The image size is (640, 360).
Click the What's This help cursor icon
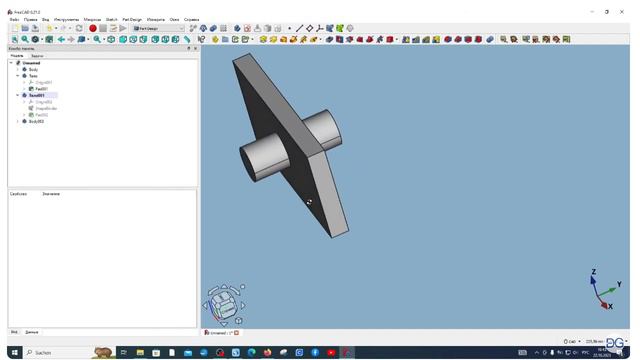coord(201,39)
